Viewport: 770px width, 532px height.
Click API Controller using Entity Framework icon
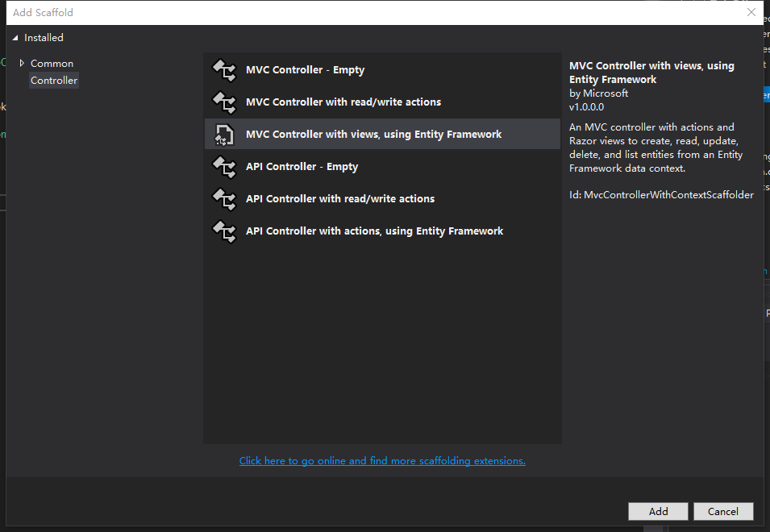click(223, 231)
